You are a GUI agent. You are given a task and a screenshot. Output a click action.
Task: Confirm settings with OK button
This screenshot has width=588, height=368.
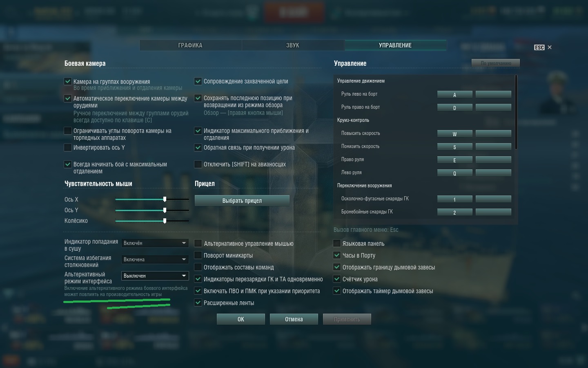pyautogui.click(x=241, y=319)
